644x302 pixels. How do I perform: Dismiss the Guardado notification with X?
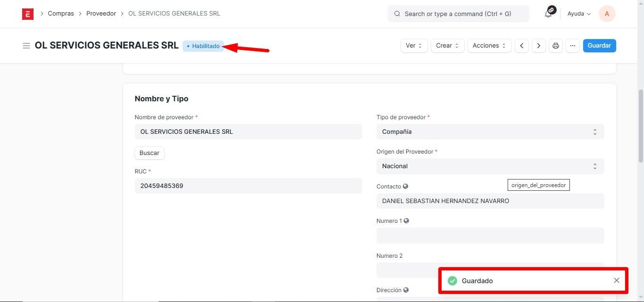click(616, 280)
